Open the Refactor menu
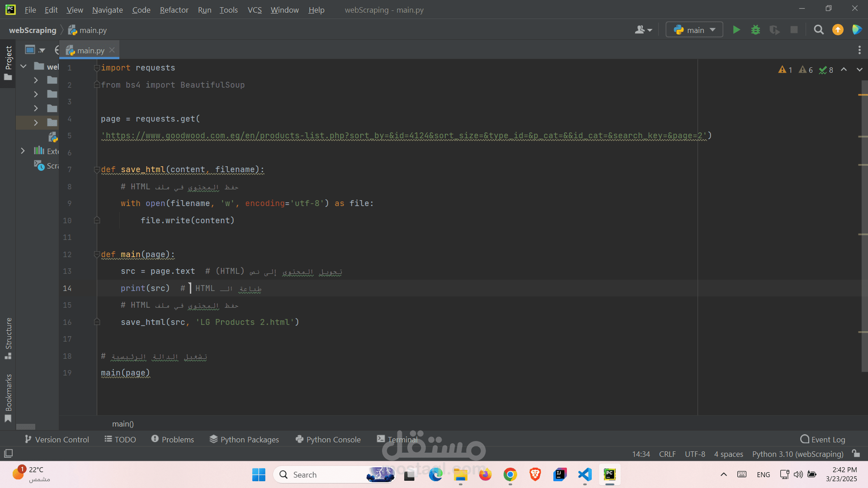Image resolution: width=868 pixels, height=488 pixels. pyautogui.click(x=174, y=9)
